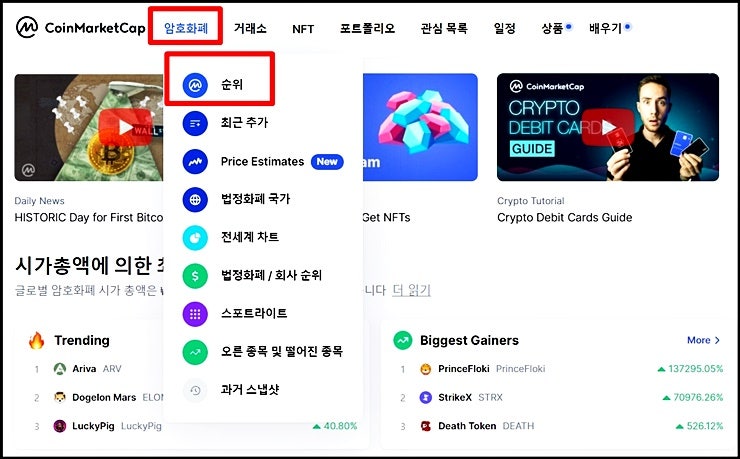This screenshot has height=459, width=740.
Task: Open the HISTORIC Day Bitcoin video thumbnail
Action: click(x=89, y=127)
